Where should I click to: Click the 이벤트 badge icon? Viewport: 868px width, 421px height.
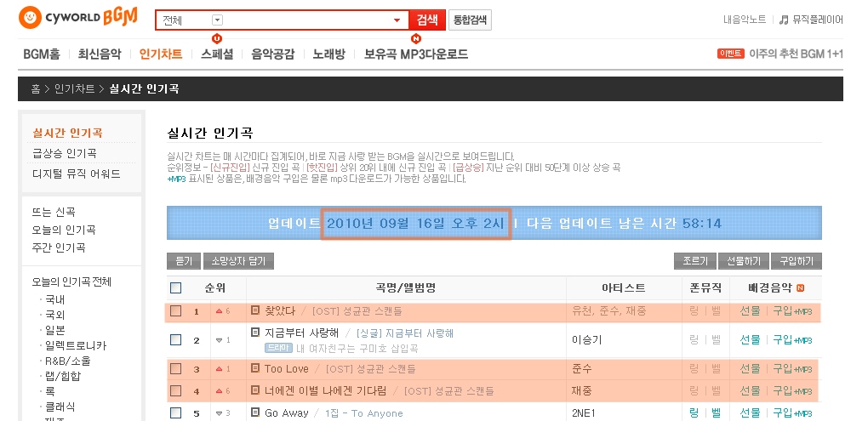click(731, 54)
